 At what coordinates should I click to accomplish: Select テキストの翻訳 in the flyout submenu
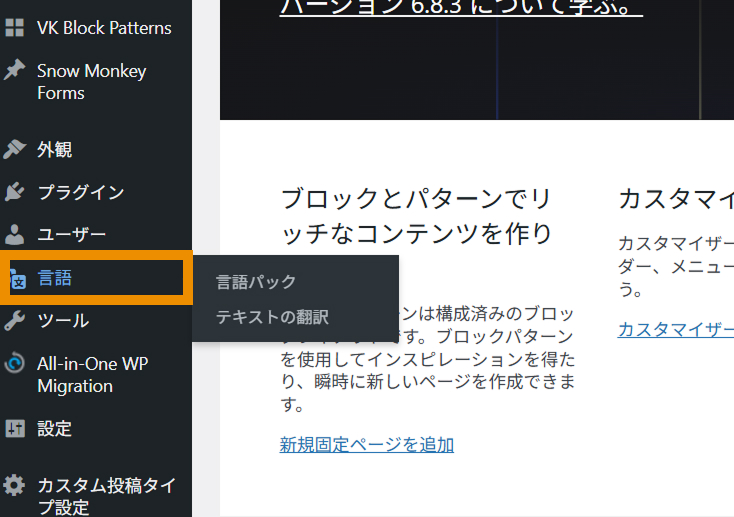pyautogui.click(x=273, y=317)
